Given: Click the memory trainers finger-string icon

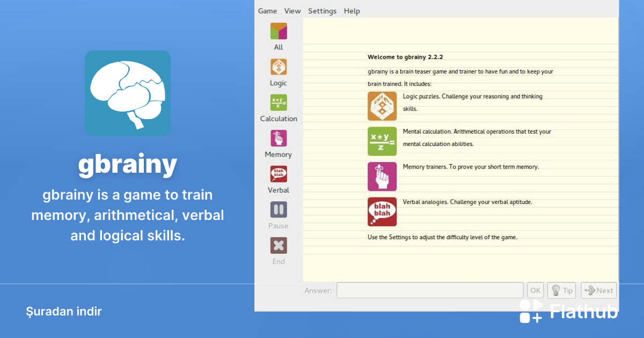Looking at the screenshot, I should click(382, 176).
